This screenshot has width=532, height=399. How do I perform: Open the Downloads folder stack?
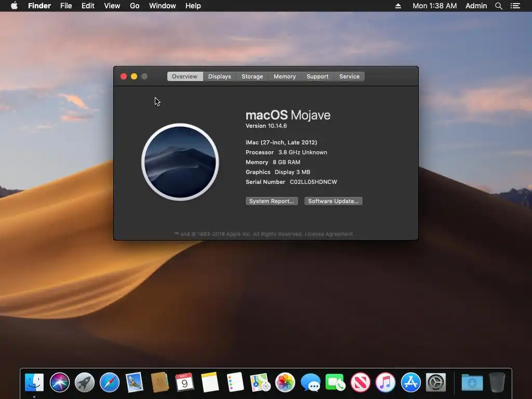tap(472, 382)
